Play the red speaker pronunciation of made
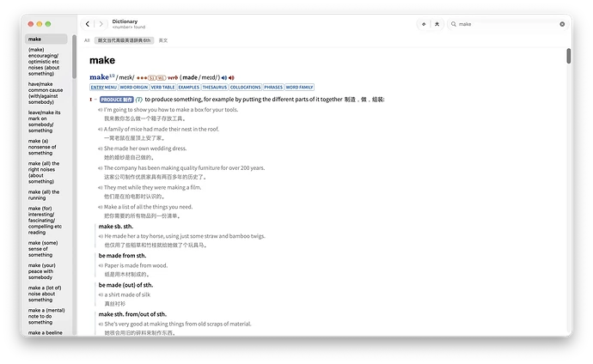593x364 pixels. (231, 77)
